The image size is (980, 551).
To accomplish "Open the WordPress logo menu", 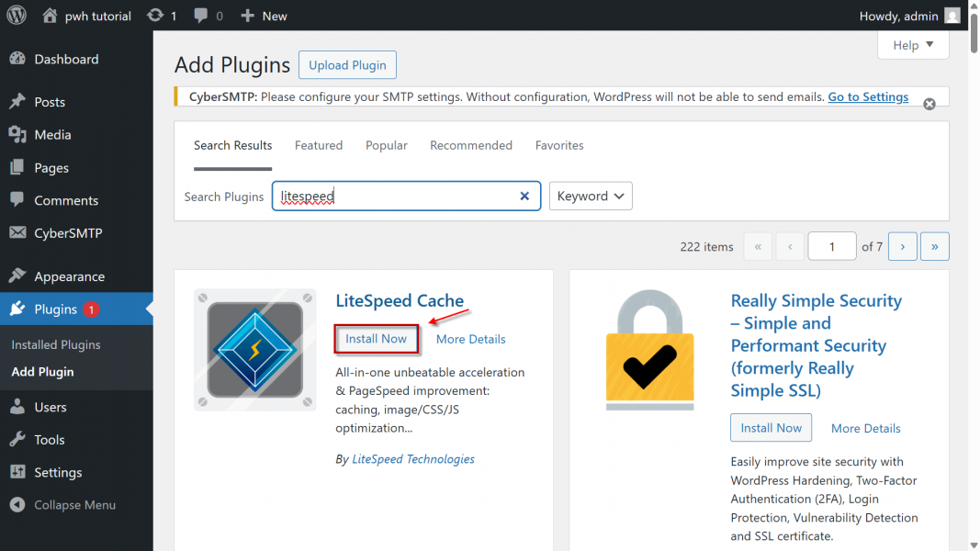I will coord(17,16).
